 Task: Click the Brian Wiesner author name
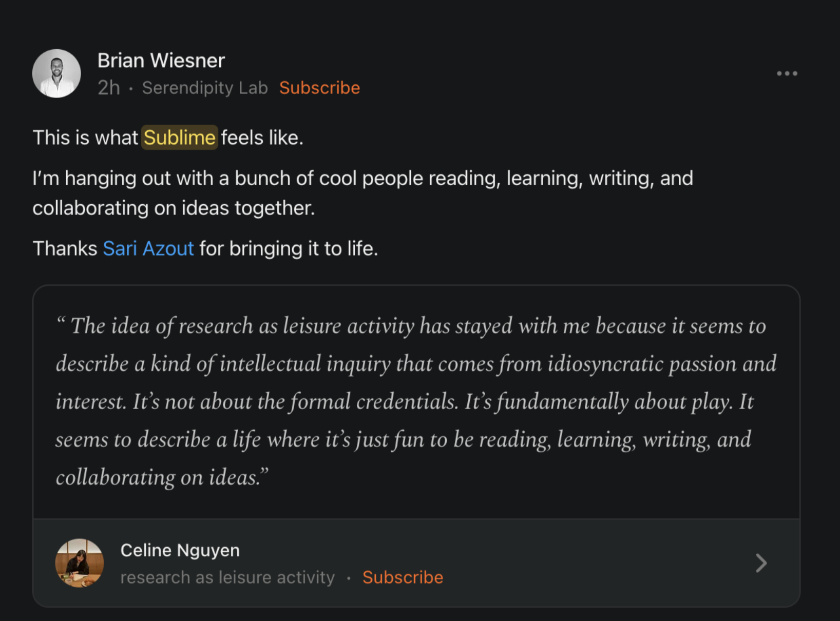coord(161,61)
